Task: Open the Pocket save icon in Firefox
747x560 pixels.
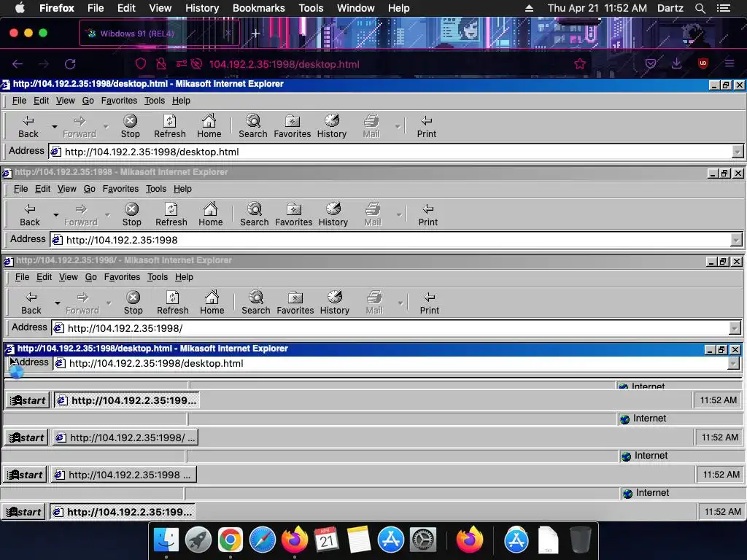Action: pos(650,64)
